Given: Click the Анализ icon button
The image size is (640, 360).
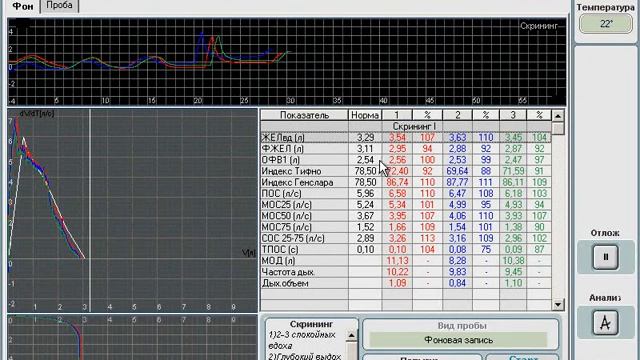Looking at the screenshot, I should (605, 322).
